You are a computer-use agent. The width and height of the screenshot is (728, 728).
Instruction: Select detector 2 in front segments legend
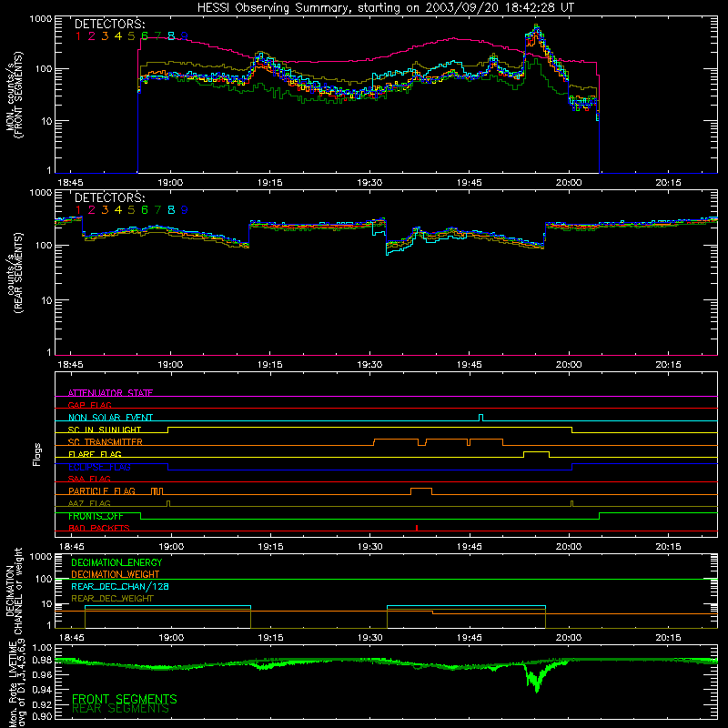coord(92,36)
